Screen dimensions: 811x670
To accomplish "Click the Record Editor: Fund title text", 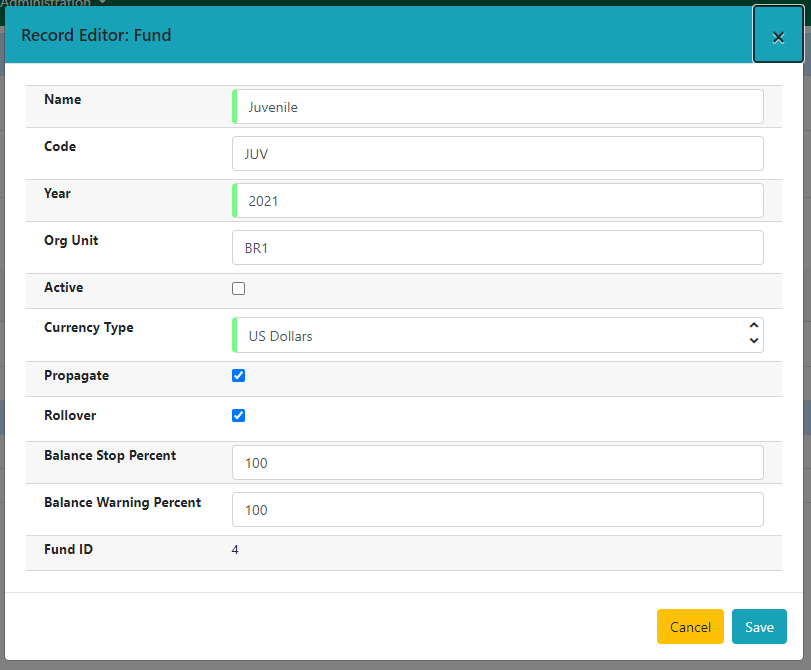I will (x=96, y=35).
